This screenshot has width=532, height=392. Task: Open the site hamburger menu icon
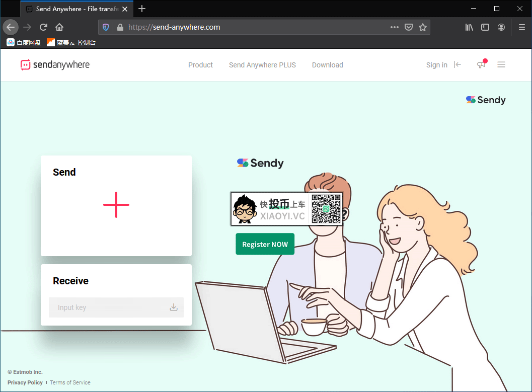pyautogui.click(x=501, y=64)
